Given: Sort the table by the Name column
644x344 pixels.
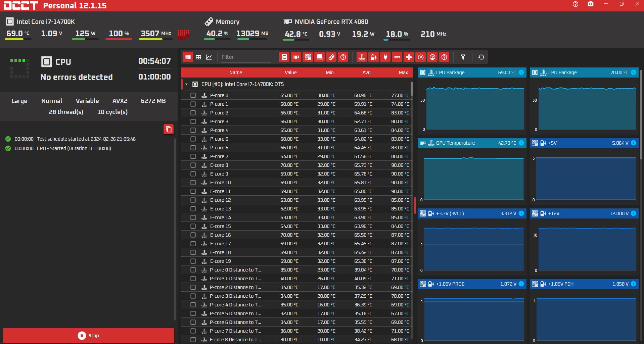Looking at the screenshot, I should [236, 72].
